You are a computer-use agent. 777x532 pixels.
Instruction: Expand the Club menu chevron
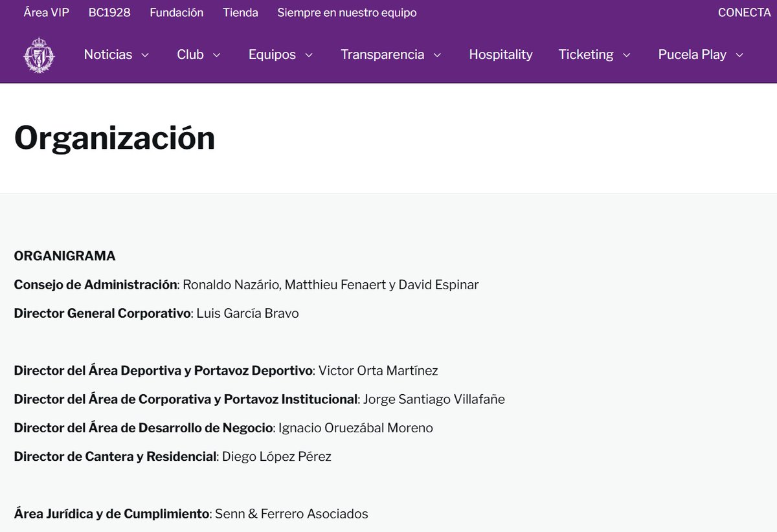point(216,55)
